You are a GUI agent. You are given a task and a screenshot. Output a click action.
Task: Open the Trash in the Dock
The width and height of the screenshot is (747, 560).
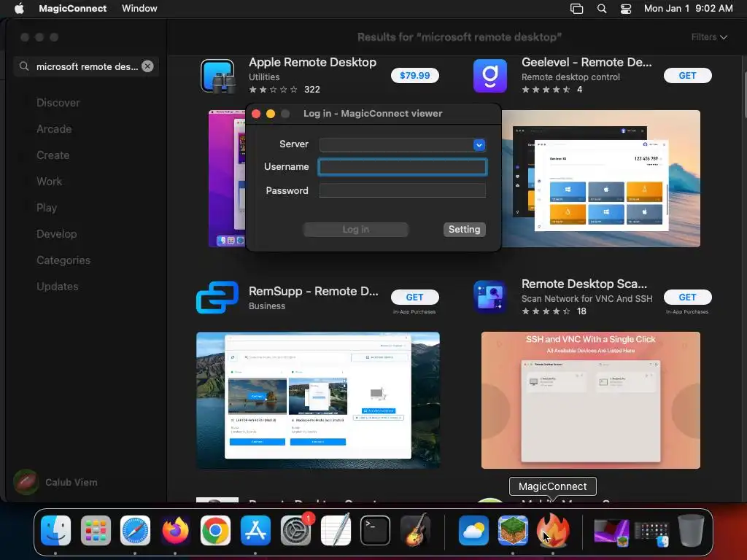pos(691,530)
